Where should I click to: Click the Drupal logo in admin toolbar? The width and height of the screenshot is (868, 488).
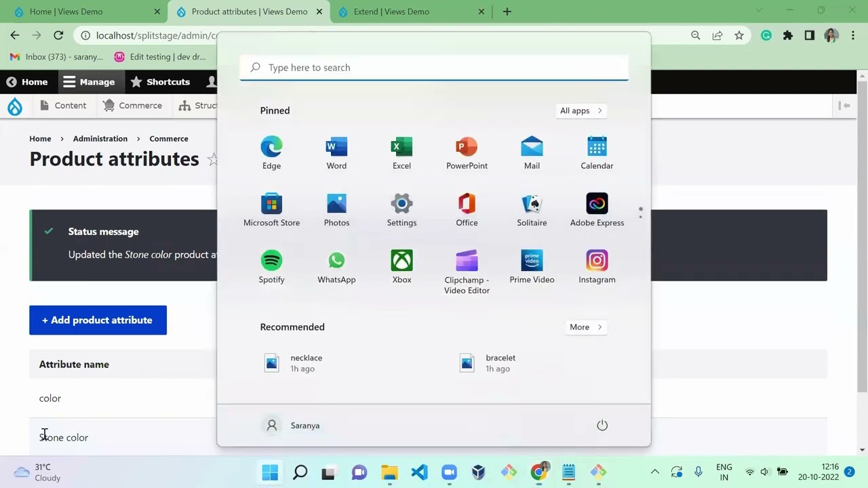click(15, 106)
